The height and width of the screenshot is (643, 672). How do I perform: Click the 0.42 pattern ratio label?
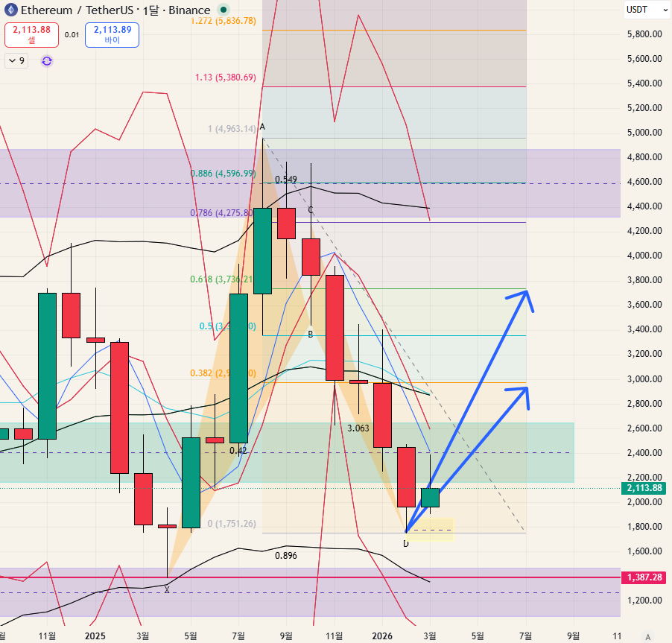[x=238, y=451]
